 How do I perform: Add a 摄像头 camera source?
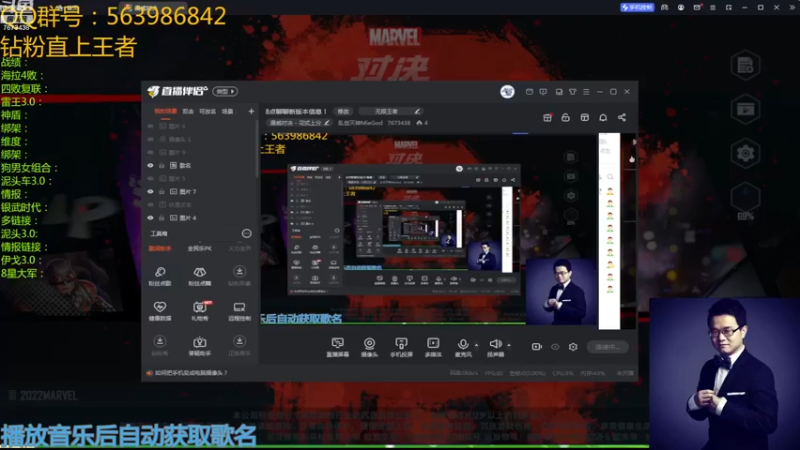point(369,347)
